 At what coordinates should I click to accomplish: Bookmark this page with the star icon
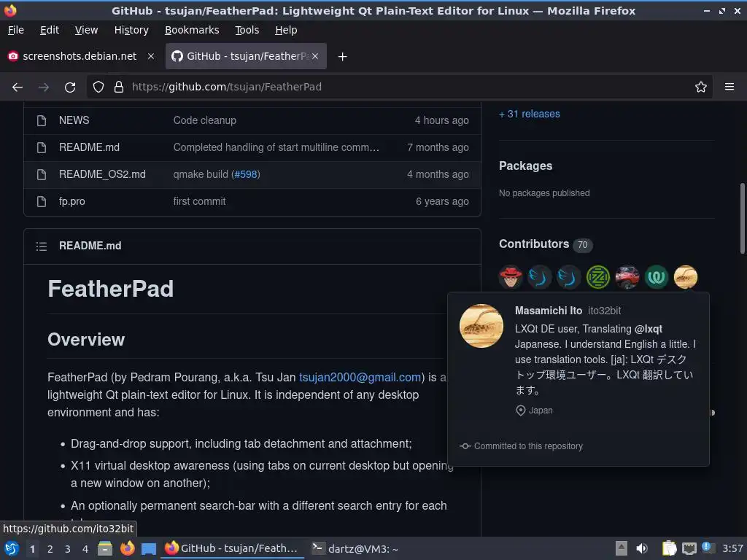click(700, 87)
